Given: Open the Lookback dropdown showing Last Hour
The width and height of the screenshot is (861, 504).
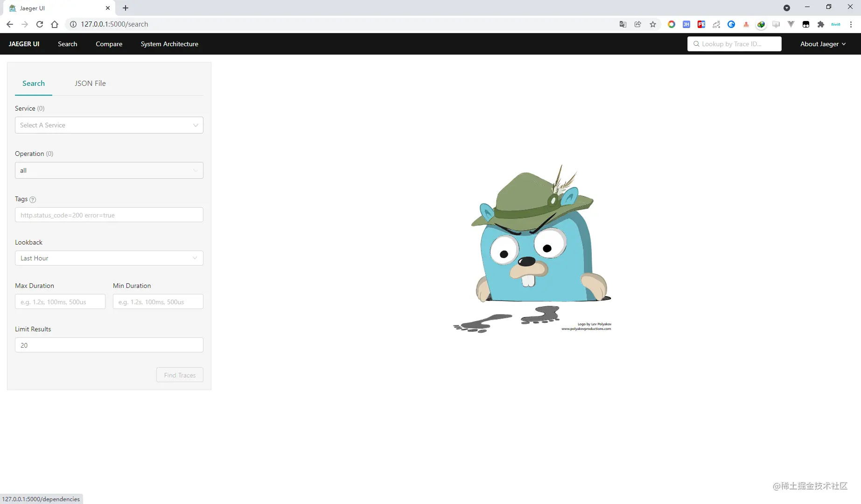Looking at the screenshot, I should tap(109, 258).
